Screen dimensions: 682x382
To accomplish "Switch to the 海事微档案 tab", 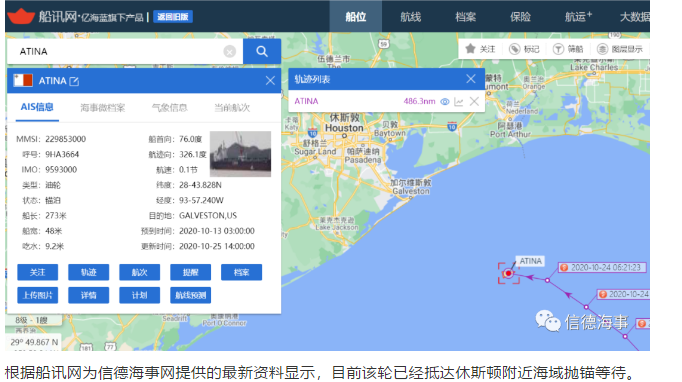I will click(103, 107).
